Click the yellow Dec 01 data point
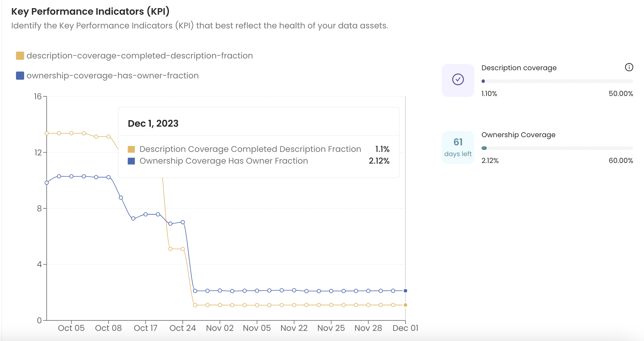 405,305
